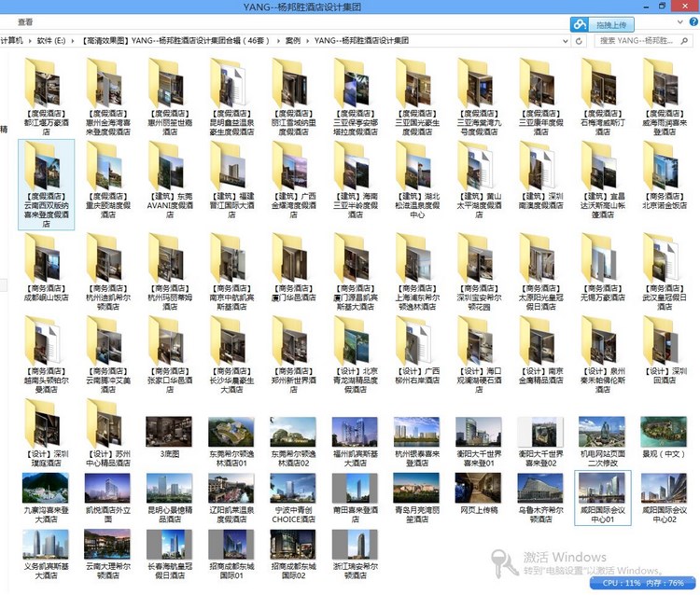Open the 东莞AVANI度假酒店 folder
This screenshot has width=700, height=595.
pos(170,180)
